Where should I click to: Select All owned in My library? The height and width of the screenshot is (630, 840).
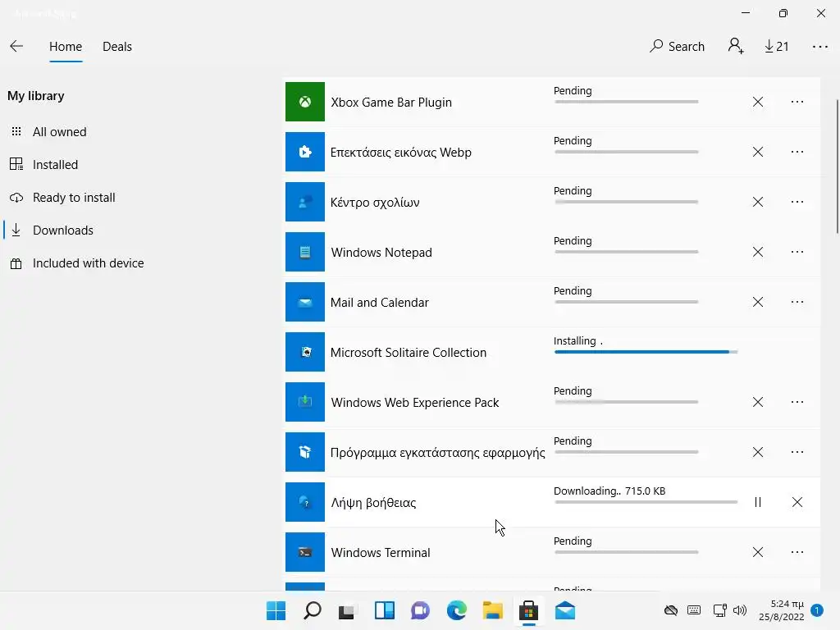[x=59, y=132]
